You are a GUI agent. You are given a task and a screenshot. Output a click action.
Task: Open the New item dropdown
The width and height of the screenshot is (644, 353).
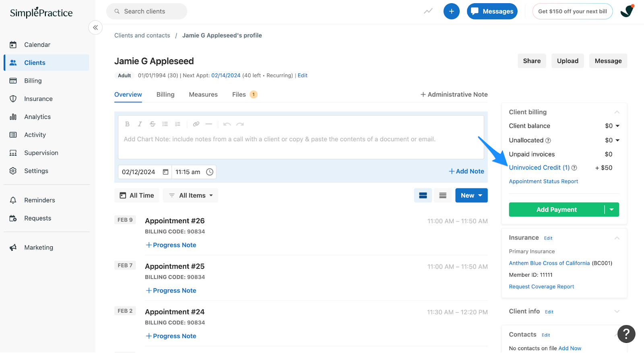click(x=471, y=195)
